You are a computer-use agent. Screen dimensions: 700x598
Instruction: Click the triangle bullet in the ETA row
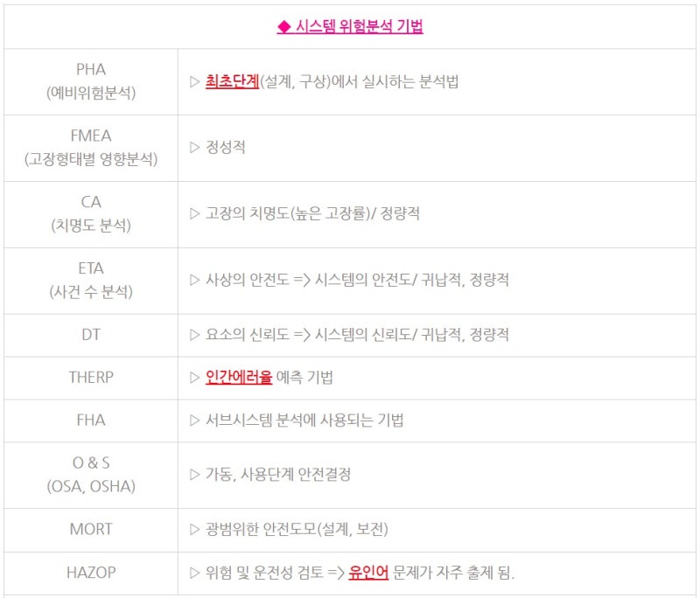click(x=194, y=280)
